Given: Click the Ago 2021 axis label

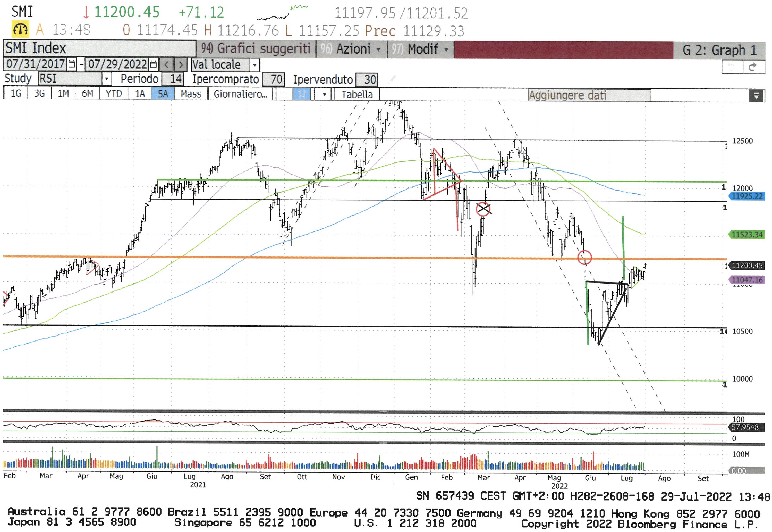Looking at the screenshot, I should [x=227, y=477].
